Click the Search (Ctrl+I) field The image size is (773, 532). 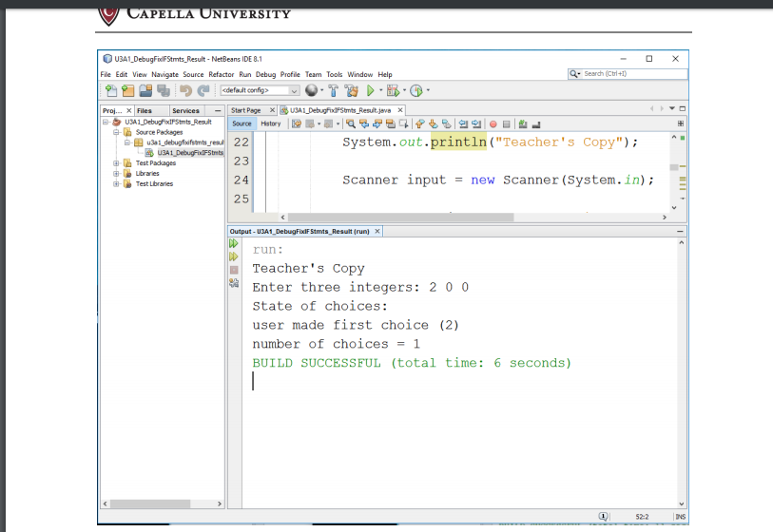(628, 74)
